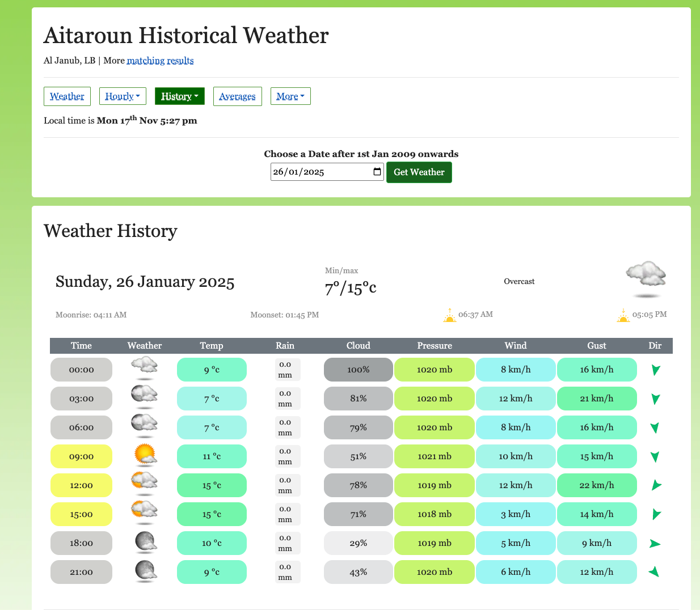The height and width of the screenshot is (610, 700).
Task: Click the Temp column header
Action: (212, 346)
